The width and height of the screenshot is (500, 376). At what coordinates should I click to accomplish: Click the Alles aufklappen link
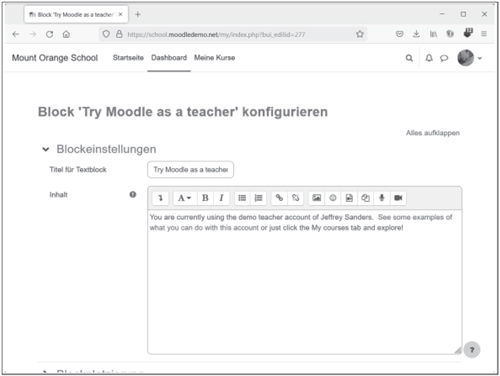(x=433, y=133)
